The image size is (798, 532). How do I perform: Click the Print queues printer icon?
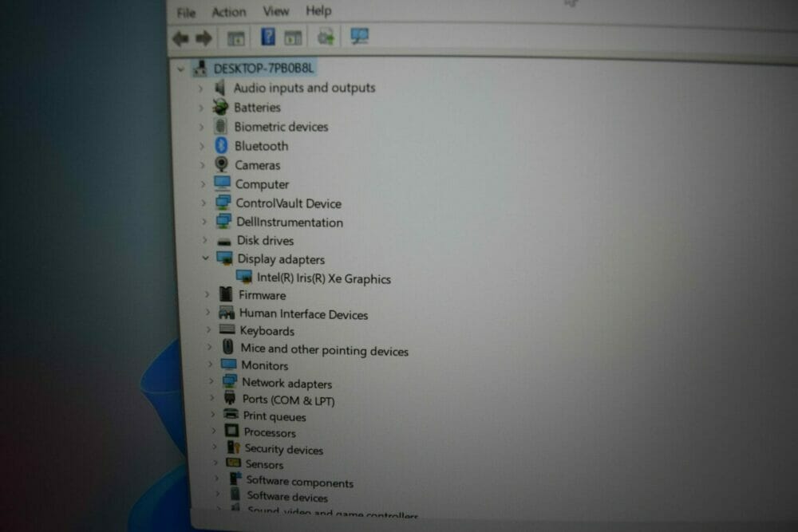tap(231, 414)
